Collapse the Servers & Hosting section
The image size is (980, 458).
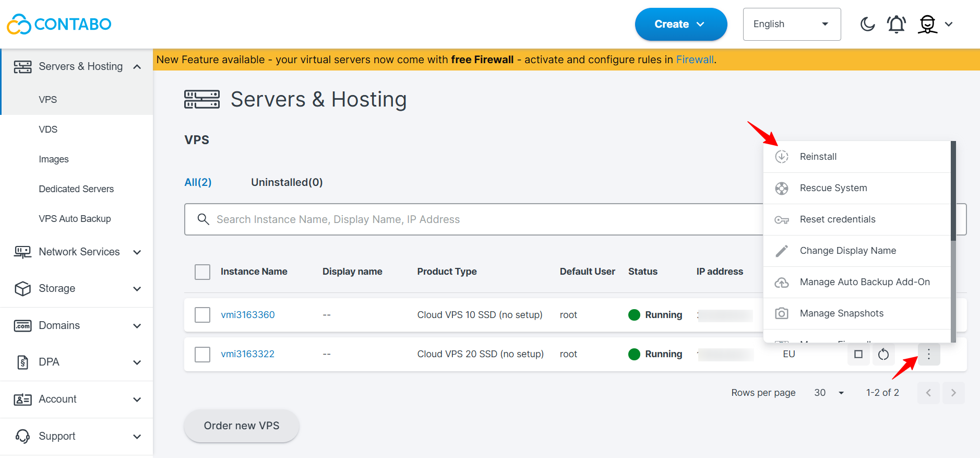(137, 67)
